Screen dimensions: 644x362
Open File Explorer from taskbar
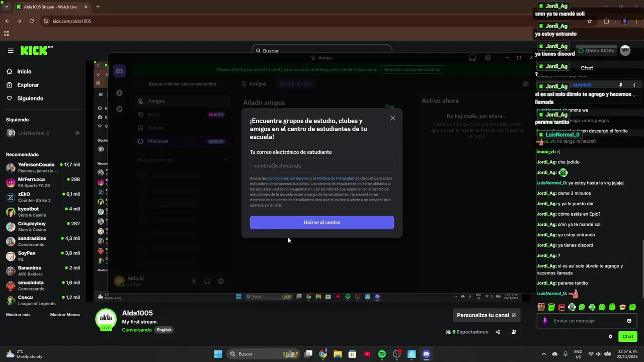point(338,354)
